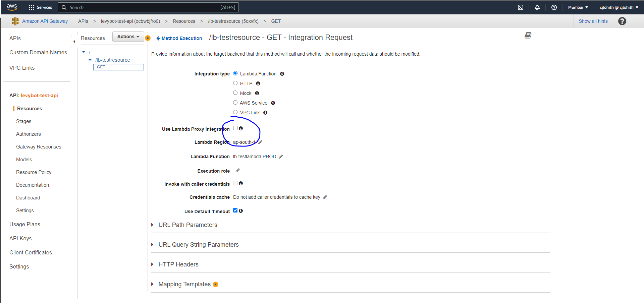The width and height of the screenshot is (644, 303).
Task: Collapse the root / resource tree node
Action: [84, 52]
